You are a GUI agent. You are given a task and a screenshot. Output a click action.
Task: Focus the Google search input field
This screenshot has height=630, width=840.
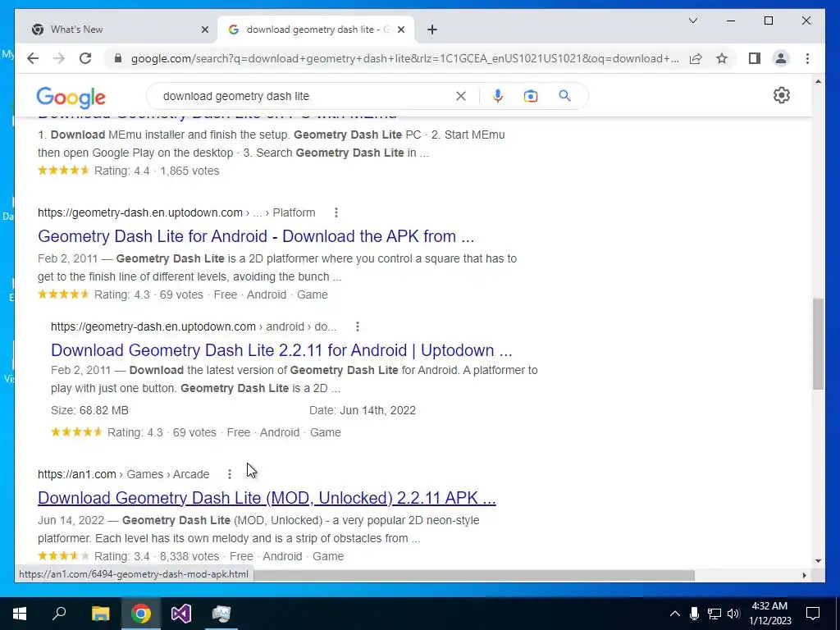(x=305, y=96)
